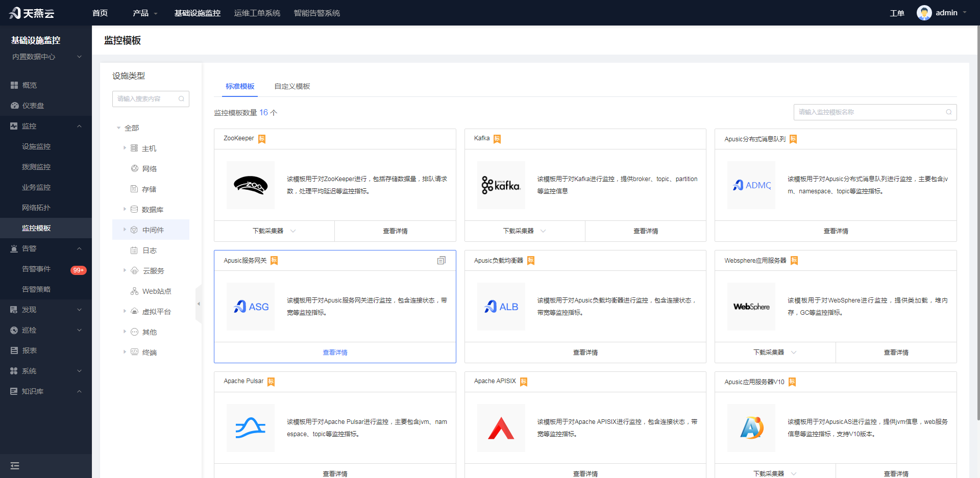Image resolution: width=980 pixels, height=478 pixels.
Task: Open 网络拓扑 in sidebar
Action: pos(36,208)
